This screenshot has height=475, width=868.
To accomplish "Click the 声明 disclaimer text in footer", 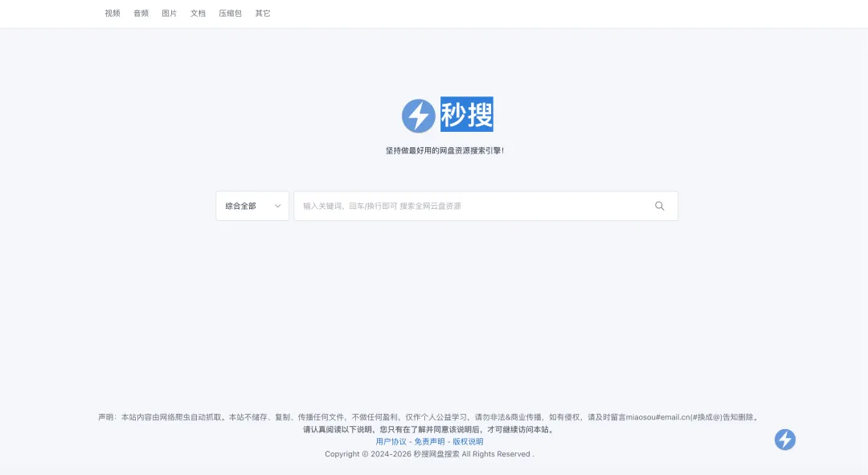I will pos(429,417).
